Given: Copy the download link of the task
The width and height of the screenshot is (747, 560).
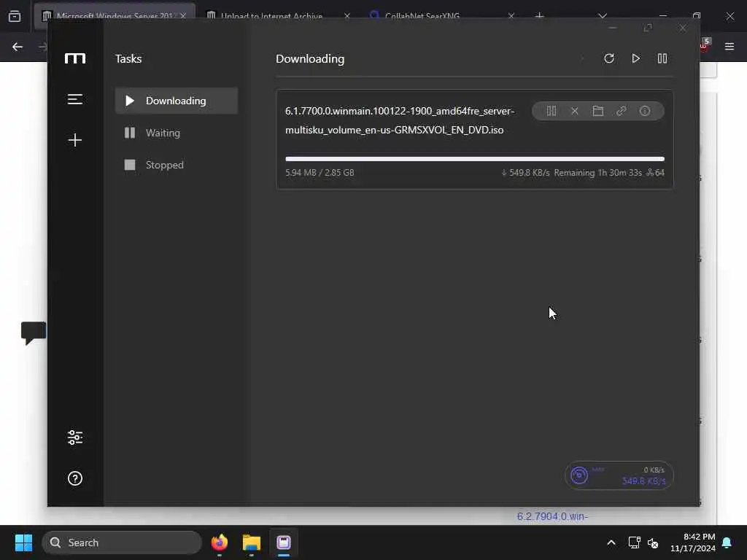Looking at the screenshot, I should pos(622,111).
